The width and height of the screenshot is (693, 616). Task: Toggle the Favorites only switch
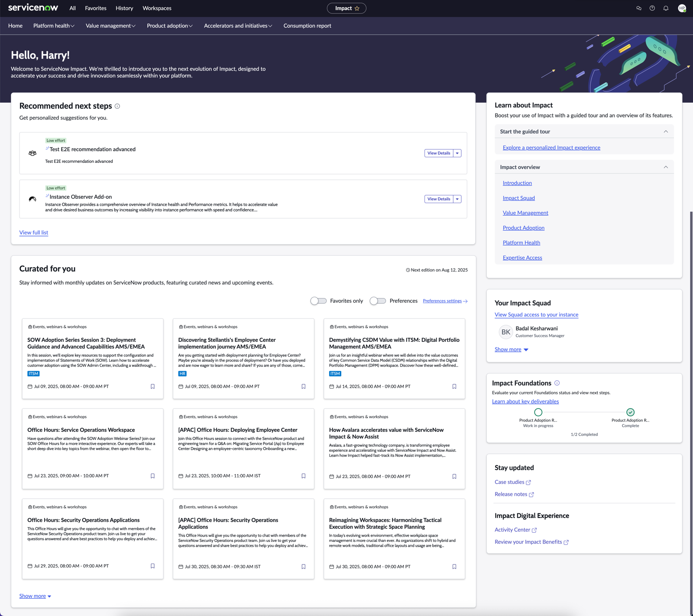click(318, 301)
